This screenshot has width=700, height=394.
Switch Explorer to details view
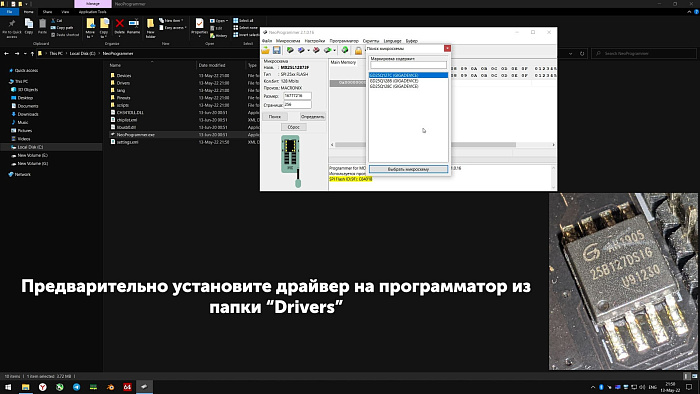coord(688,376)
